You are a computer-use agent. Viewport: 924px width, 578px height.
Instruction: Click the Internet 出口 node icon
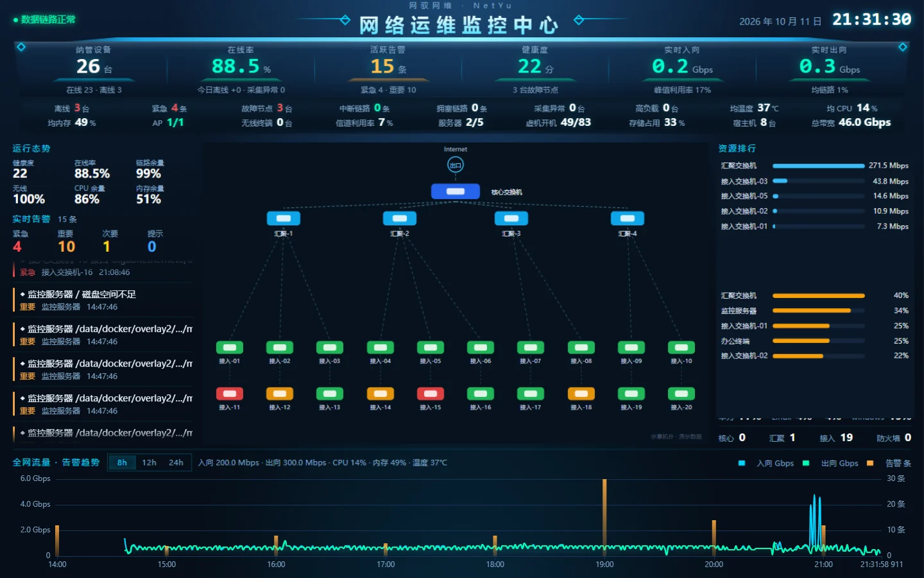455,165
